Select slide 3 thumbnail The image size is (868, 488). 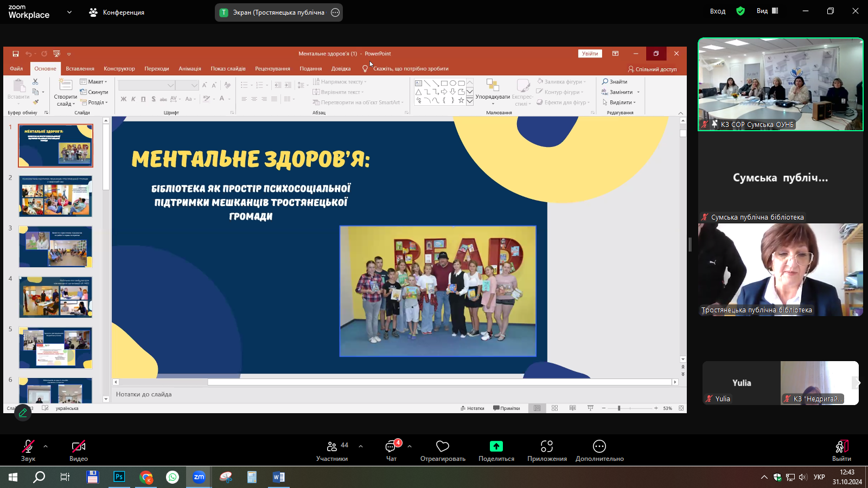[x=55, y=247]
